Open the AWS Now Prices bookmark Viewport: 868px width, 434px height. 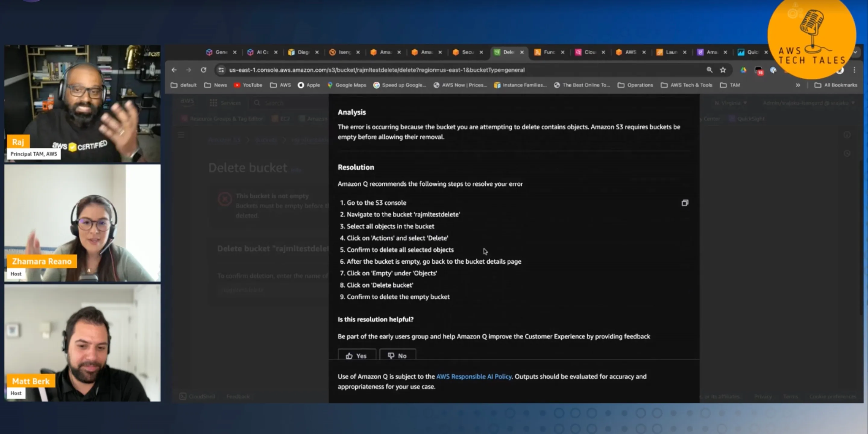click(460, 85)
